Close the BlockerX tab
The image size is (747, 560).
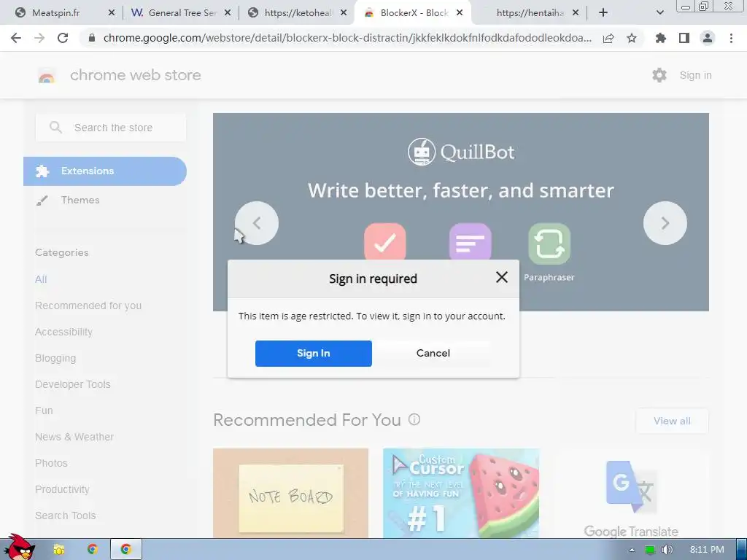tap(460, 13)
